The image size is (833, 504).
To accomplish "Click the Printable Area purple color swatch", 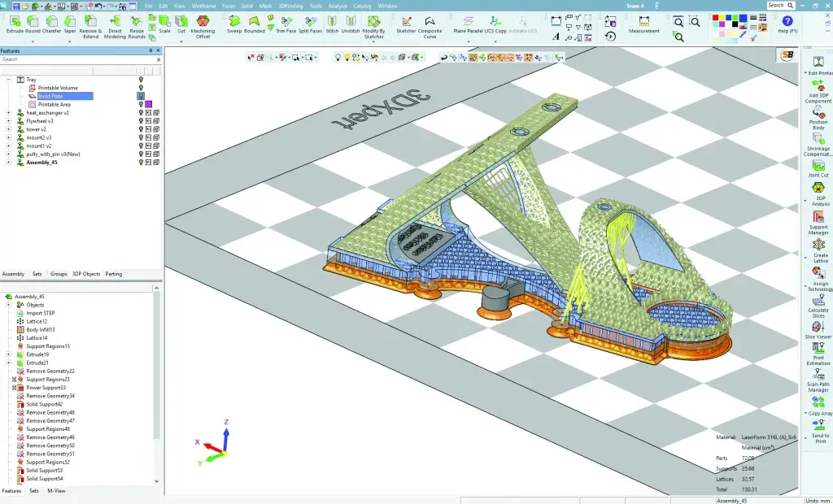I will click(x=148, y=104).
